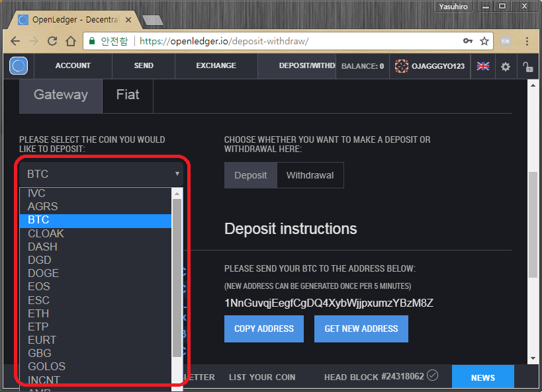The height and width of the screenshot is (392, 542).
Task: Choose GOLOS from coin list
Action: click(x=96, y=366)
